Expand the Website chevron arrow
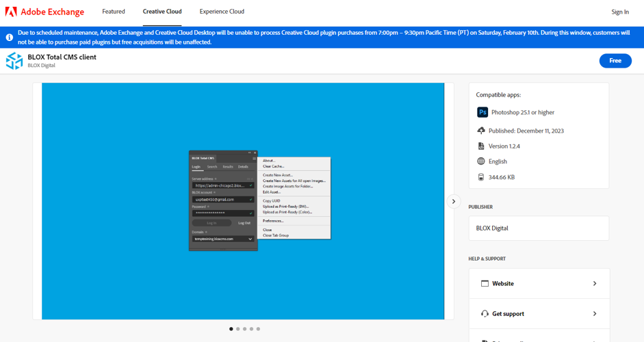The width and height of the screenshot is (644, 342). (595, 284)
